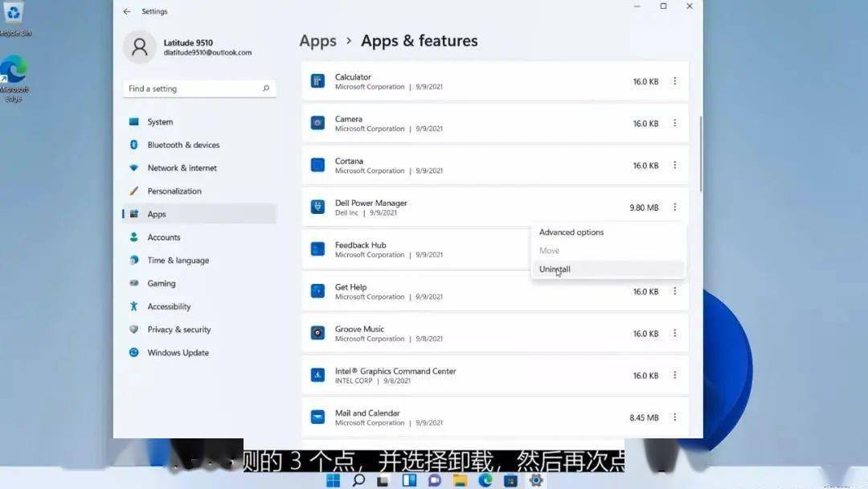This screenshot has width=868, height=489.
Task: Click the search magnifier in Find a setting
Action: 266,88
